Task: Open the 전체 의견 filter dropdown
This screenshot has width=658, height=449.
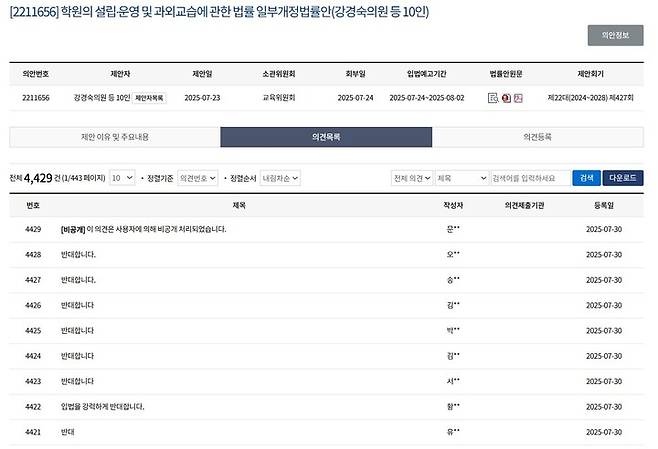Action: (412, 178)
